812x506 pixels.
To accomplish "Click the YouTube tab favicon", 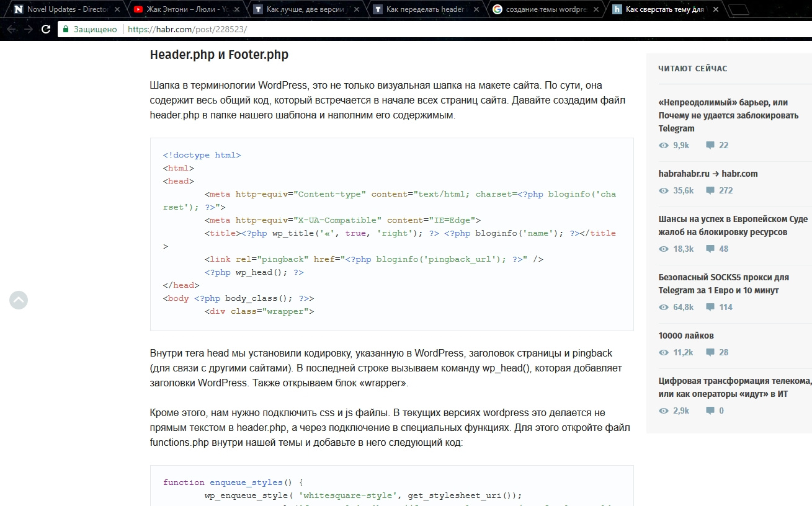I will 138,9.
